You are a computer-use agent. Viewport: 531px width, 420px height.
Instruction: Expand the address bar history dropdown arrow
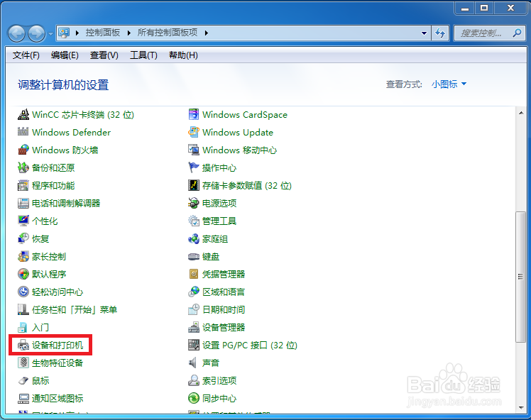pyautogui.click(x=424, y=33)
